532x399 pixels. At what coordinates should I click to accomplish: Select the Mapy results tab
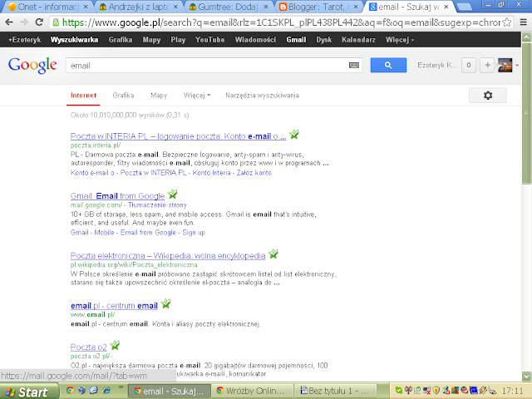[x=159, y=96]
